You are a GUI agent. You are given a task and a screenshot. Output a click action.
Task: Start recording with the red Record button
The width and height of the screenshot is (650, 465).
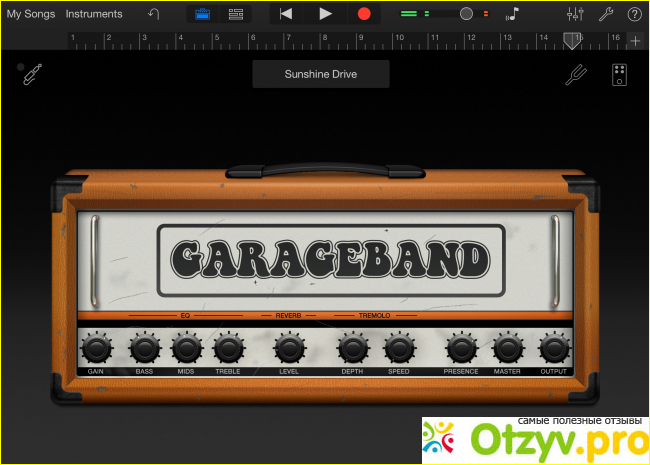point(364,14)
